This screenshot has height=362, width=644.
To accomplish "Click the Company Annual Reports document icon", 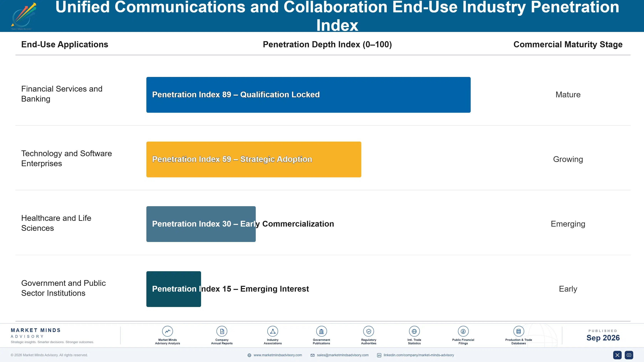I will point(222,331).
